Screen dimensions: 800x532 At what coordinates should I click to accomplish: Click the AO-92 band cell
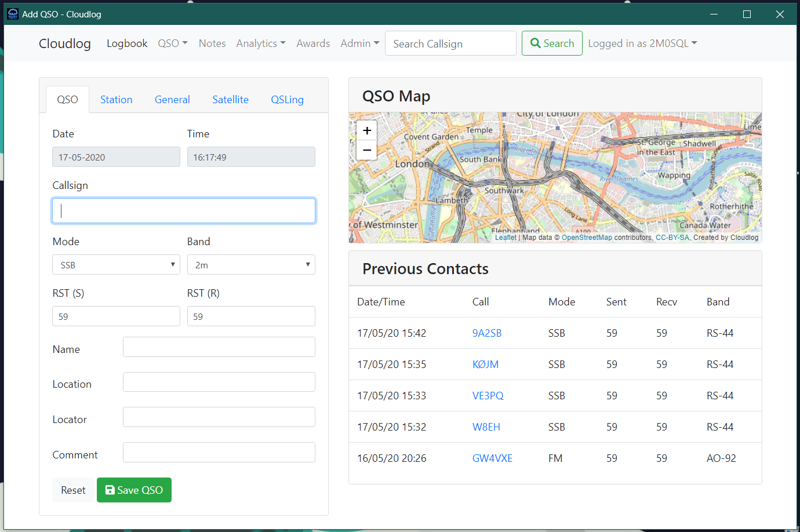pos(721,458)
